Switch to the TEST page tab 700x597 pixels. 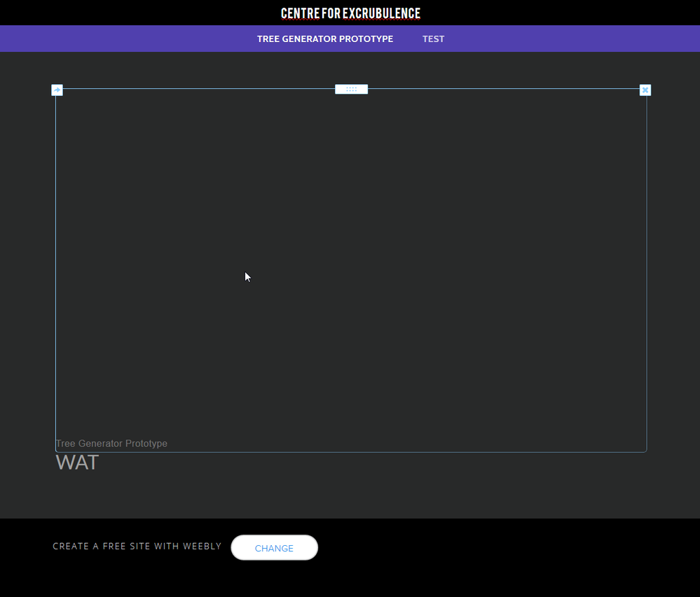(433, 39)
